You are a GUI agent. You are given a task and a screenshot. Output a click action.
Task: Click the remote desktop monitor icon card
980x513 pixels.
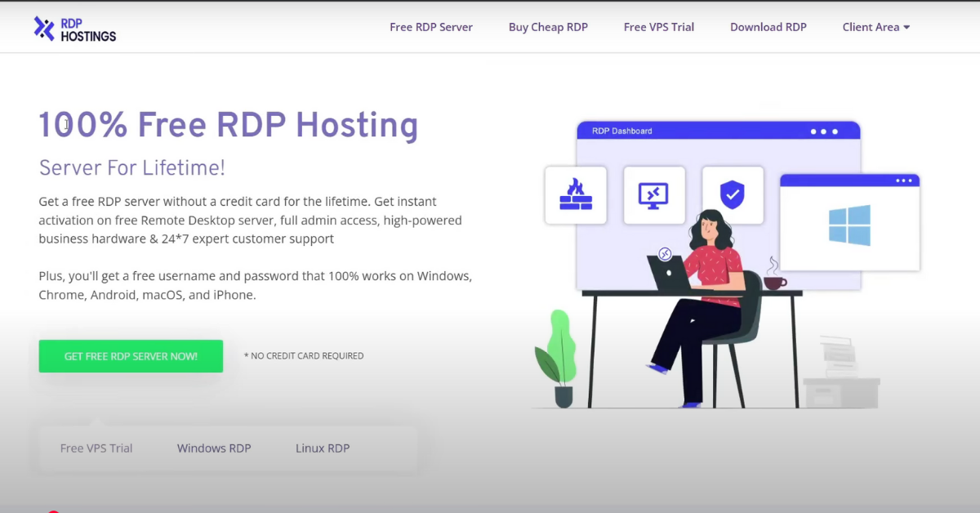coord(654,195)
